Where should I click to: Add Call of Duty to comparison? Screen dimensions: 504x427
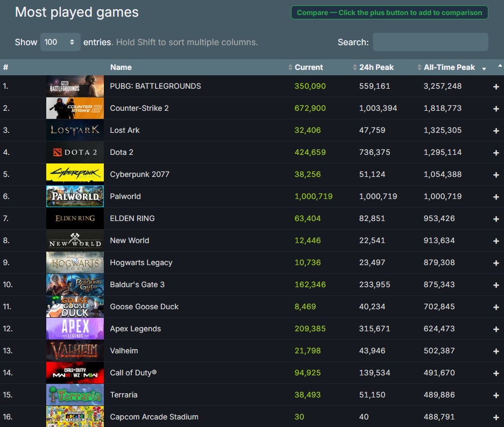point(496,373)
